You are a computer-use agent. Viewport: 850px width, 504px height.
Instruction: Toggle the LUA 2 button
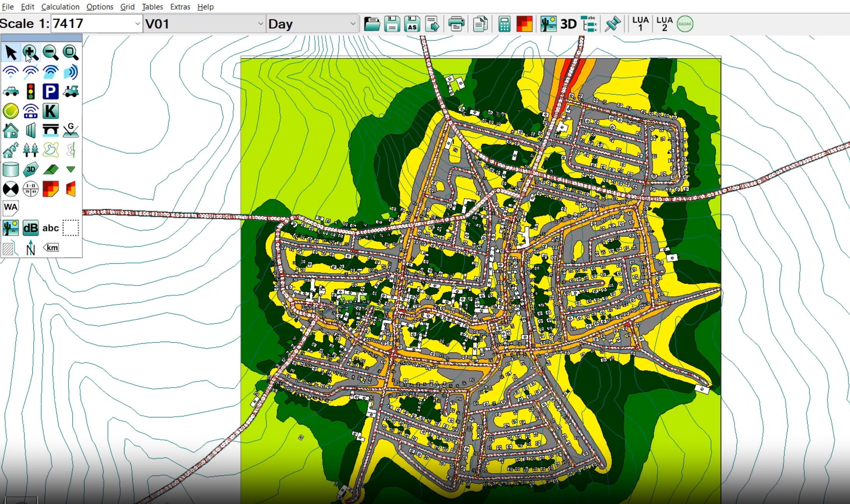click(x=664, y=24)
